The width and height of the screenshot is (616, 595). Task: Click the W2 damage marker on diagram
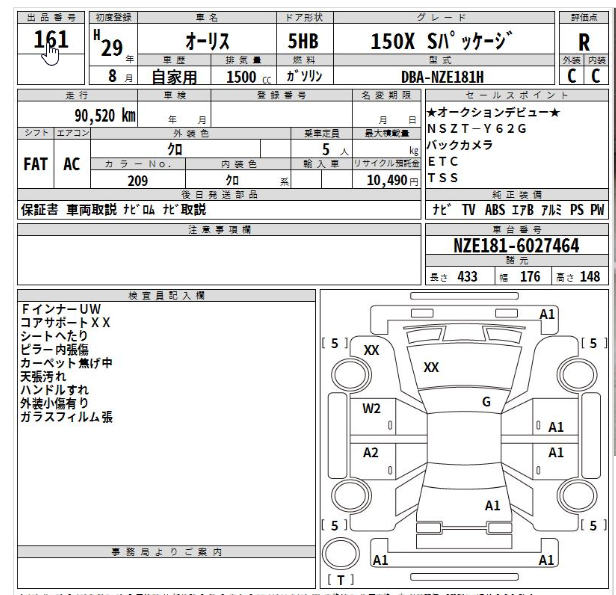tap(372, 408)
